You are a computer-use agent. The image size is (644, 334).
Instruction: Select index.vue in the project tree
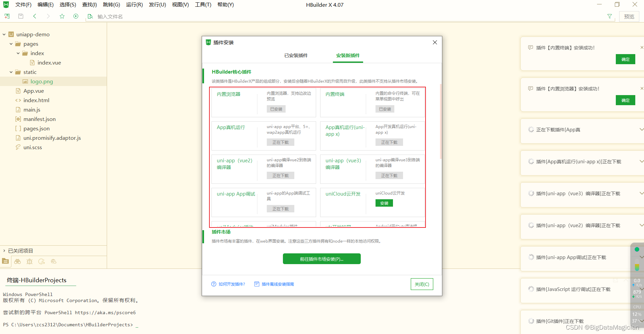click(49, 62)
